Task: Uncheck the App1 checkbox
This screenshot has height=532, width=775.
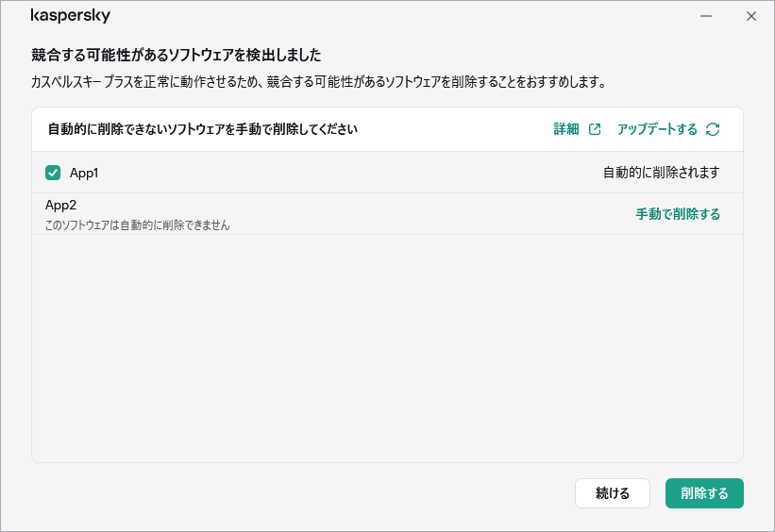Action: [53, 173]
